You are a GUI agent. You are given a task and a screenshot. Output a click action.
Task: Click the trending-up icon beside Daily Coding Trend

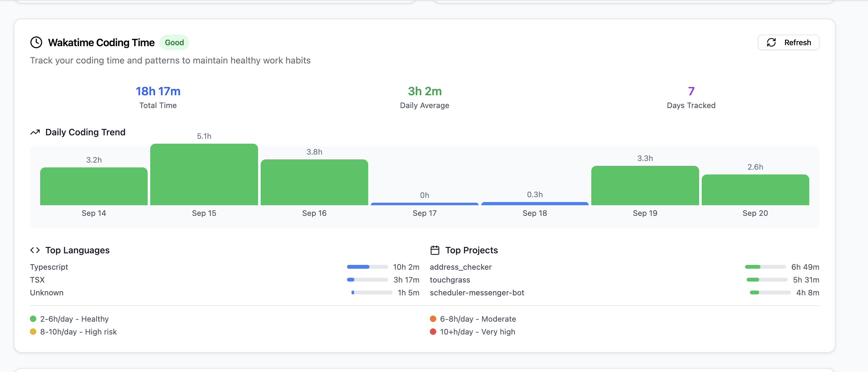35,132
